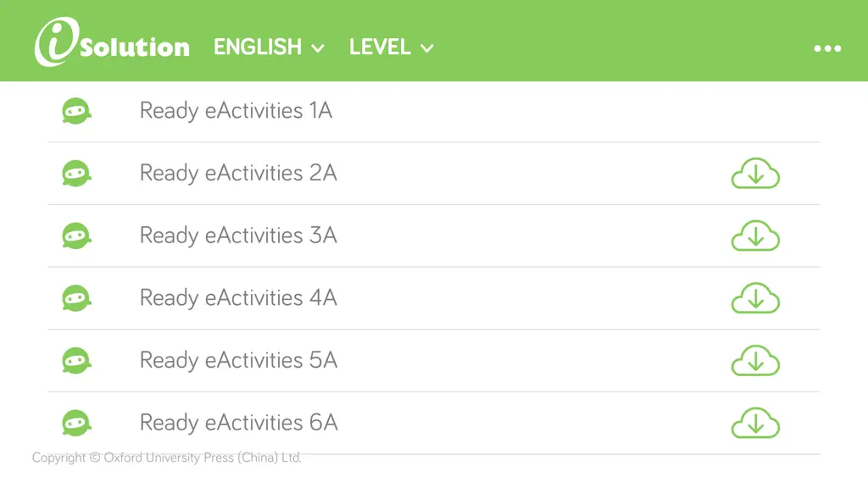Click the robot icon beside eActivities 6A
The width and height of the screenshot is (868, 488).
point(76,424)
